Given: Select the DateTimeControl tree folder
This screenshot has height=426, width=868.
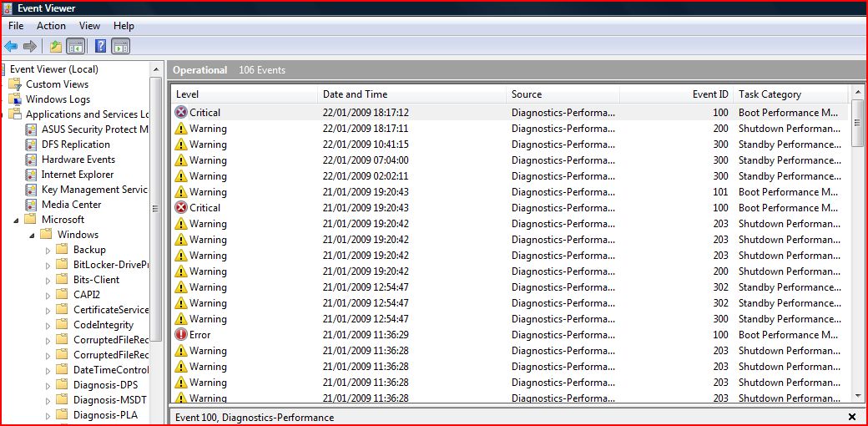Looking at the screenshot, I should (x=111, y=369).
